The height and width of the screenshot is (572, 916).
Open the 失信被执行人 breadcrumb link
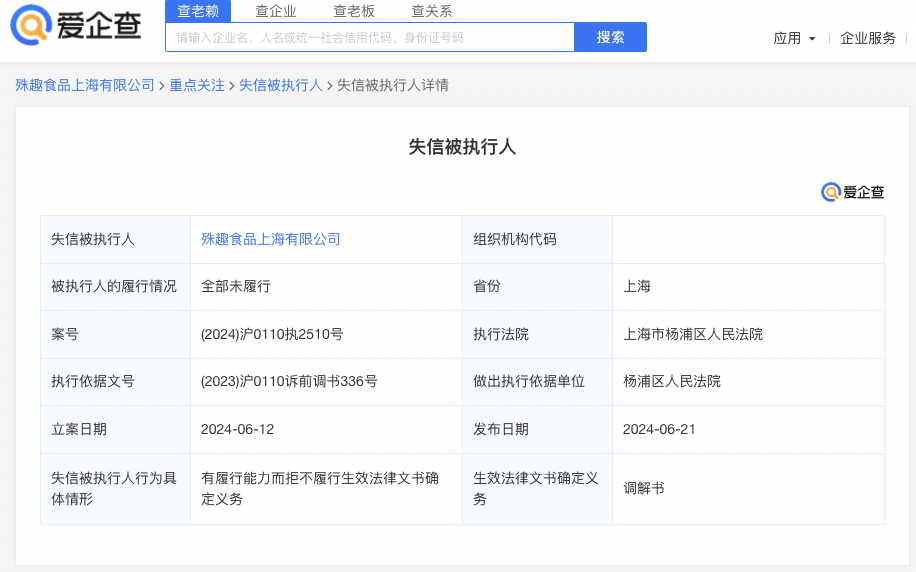(280, 85)
